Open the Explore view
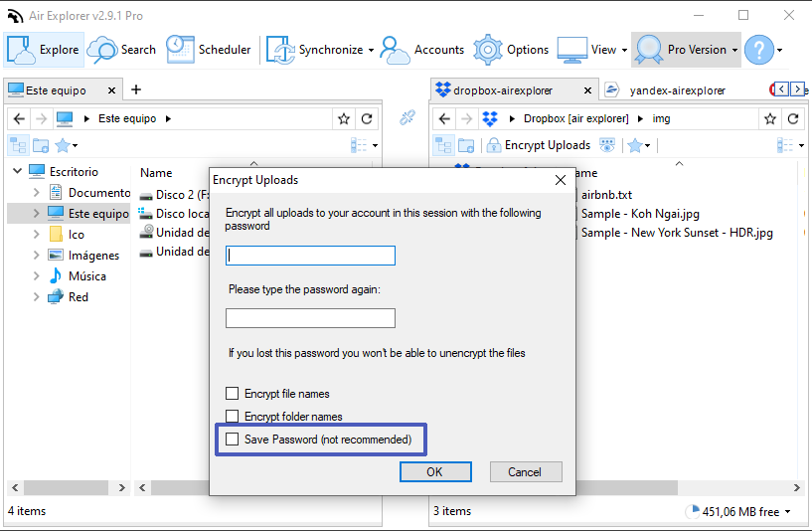The height and width of the screenshot is (531, 812). click(x=44, y=50)
